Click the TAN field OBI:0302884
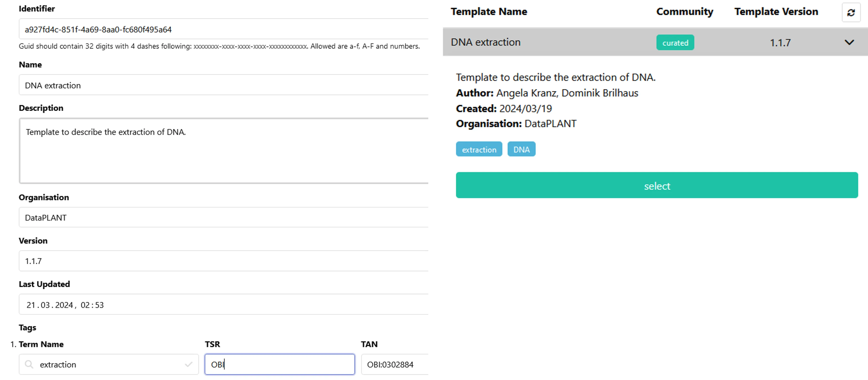Viewport: 868px width, 380px height. 394,364
